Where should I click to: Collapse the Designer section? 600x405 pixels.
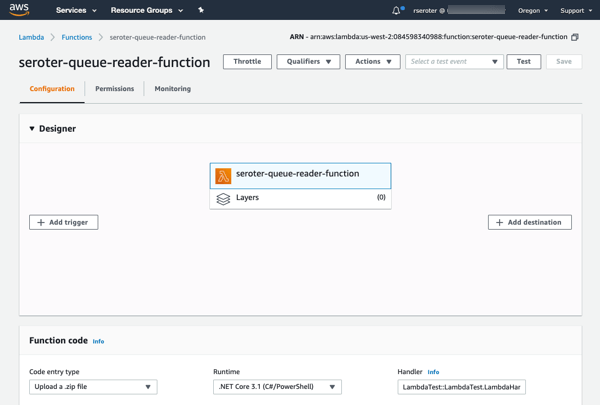click(x=32, y=129)
